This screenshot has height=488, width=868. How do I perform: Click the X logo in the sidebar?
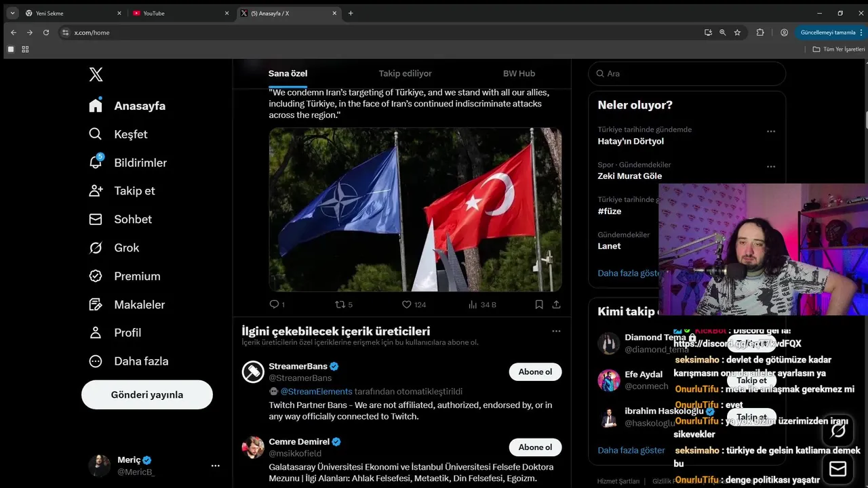[x=96, y=75]
